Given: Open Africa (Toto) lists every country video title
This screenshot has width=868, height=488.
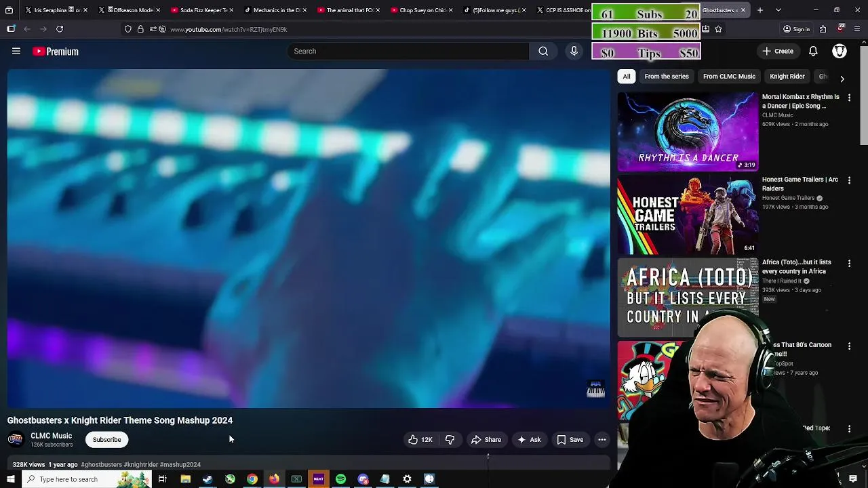Looking at the screenshot, I should [x=796, y=267].
